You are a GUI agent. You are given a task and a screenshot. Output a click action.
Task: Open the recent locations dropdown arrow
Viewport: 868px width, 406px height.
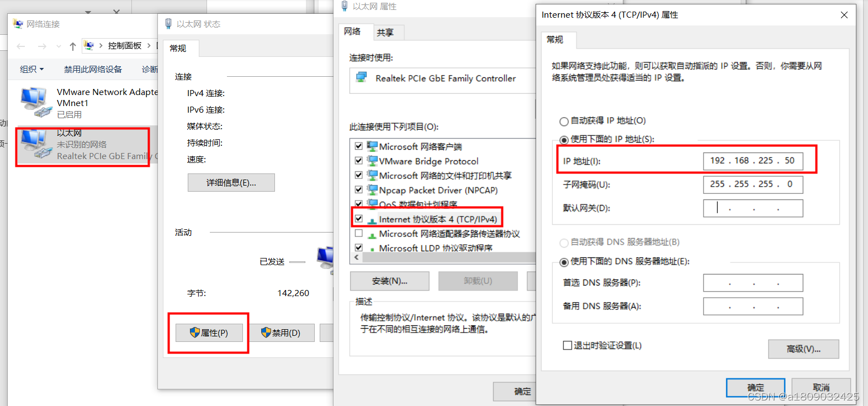(59, 46)
